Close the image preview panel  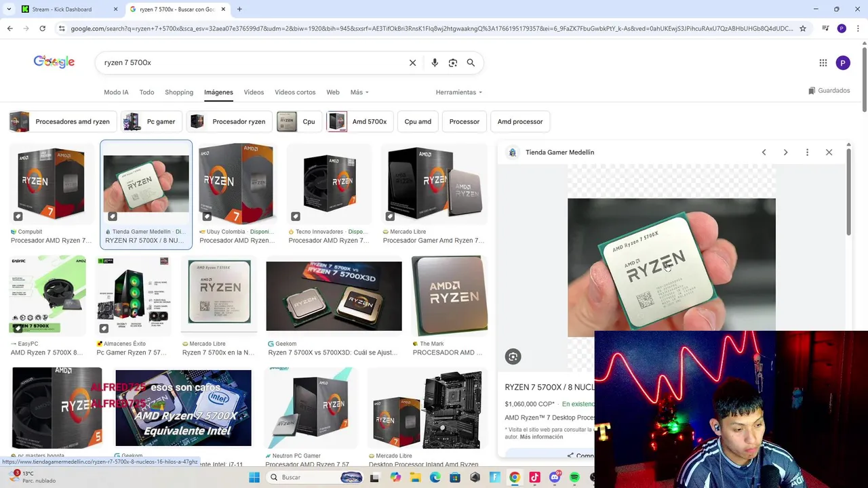point(829,152)
